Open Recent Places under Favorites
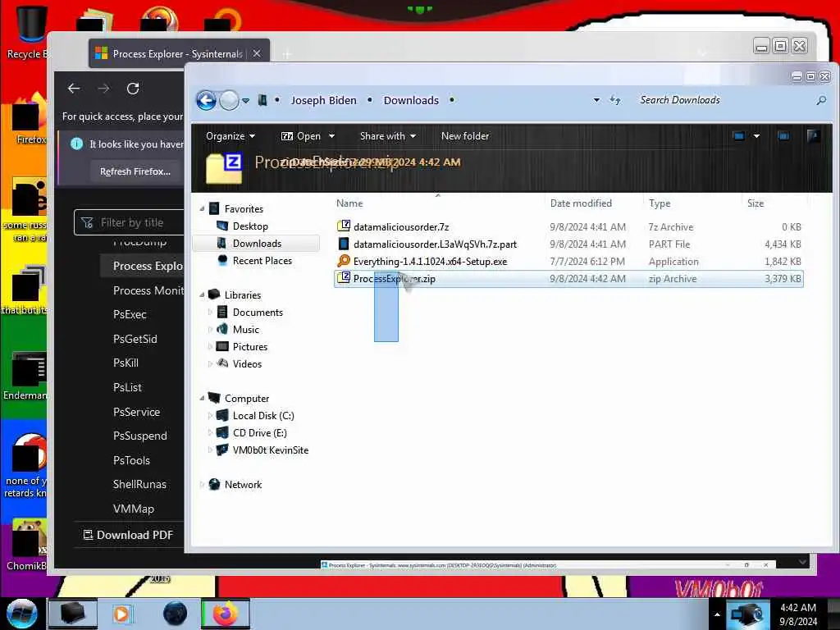This screenshot has width=840, height=630. click(262, 261)
